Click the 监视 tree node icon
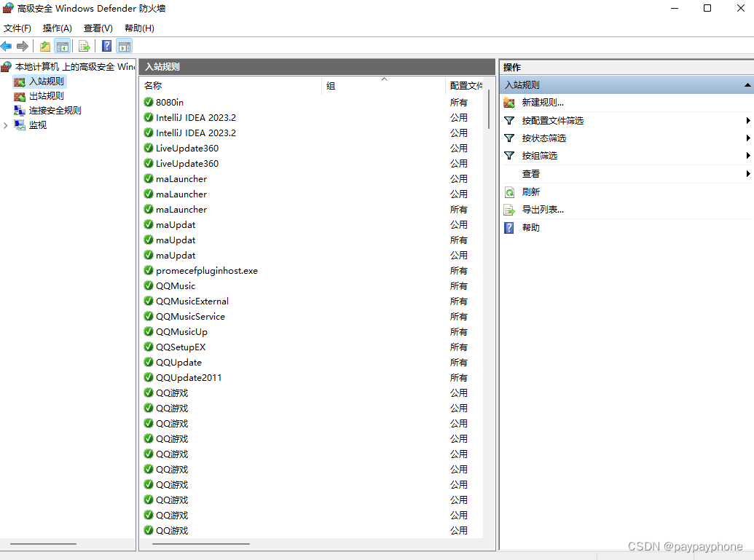Viewport: 754px width, 560px height. tap(19, 125)
